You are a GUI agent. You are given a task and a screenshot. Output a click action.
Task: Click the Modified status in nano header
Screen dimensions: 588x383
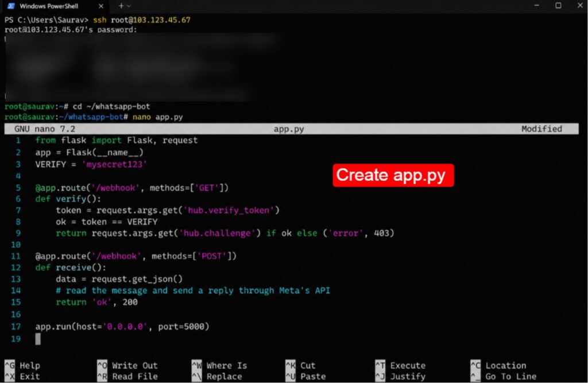tap(541, 129)
